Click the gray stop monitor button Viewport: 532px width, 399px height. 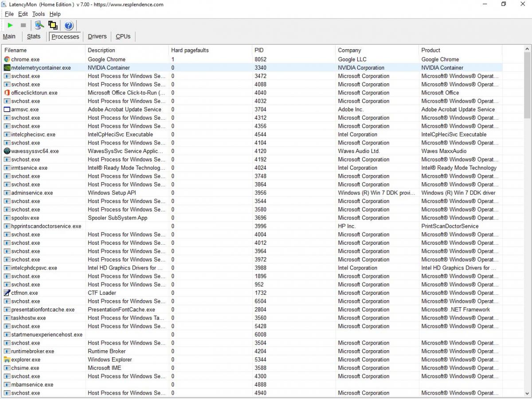pyautogui.click(x=23, y=25)
